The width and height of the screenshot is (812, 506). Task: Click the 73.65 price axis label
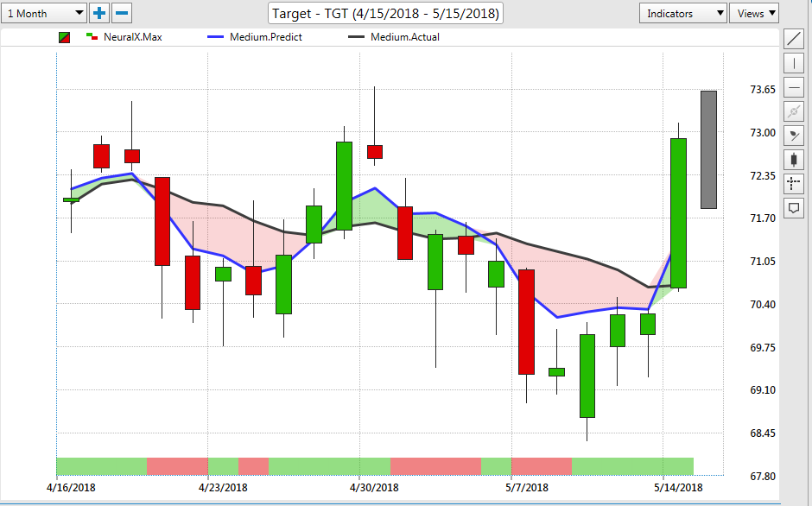(763, 90)
